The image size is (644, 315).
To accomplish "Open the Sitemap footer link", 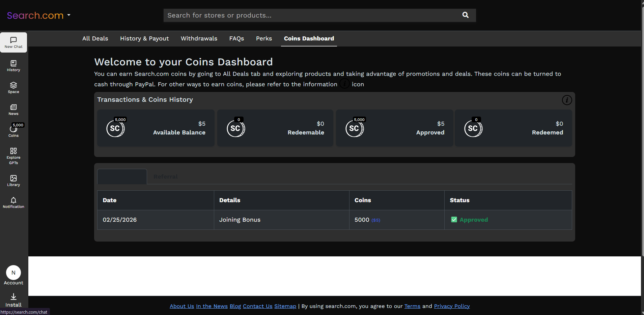I will pyautogui.click(x=285, y=306).
